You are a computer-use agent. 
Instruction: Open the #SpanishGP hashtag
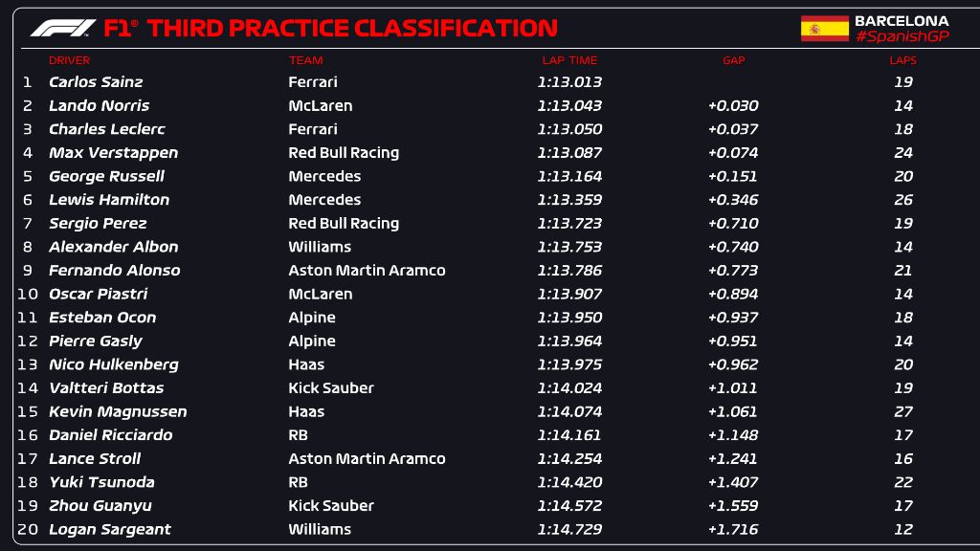pos(902,37)
